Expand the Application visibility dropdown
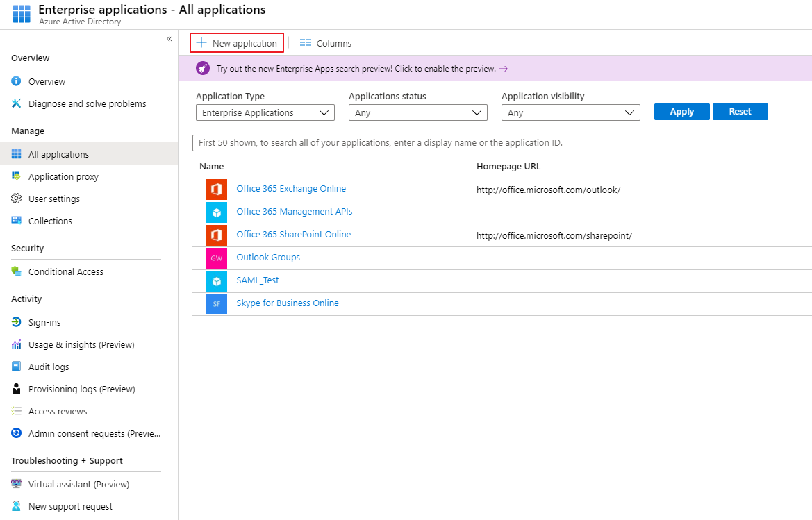Viewport: 812px width, 520px height. [570, 112]
